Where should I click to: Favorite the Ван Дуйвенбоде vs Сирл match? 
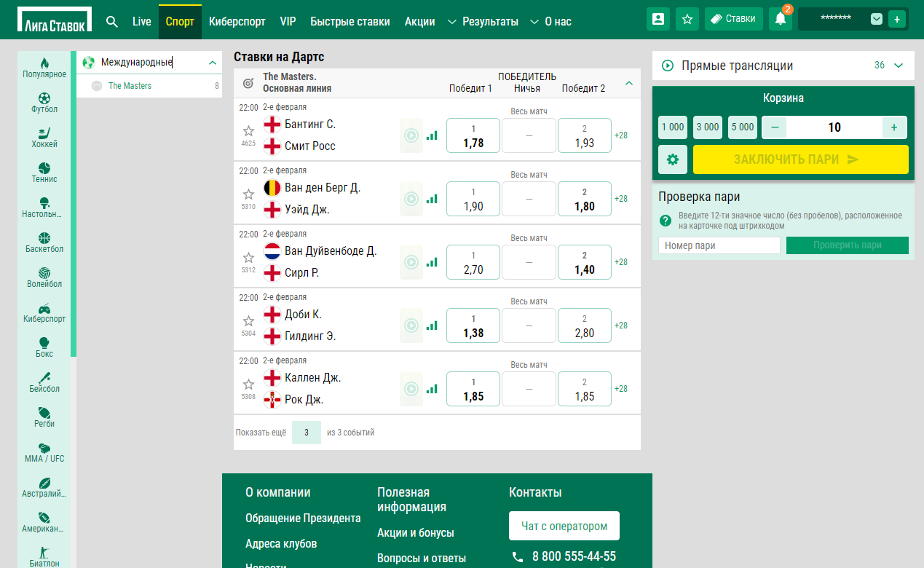pos(248,258)
